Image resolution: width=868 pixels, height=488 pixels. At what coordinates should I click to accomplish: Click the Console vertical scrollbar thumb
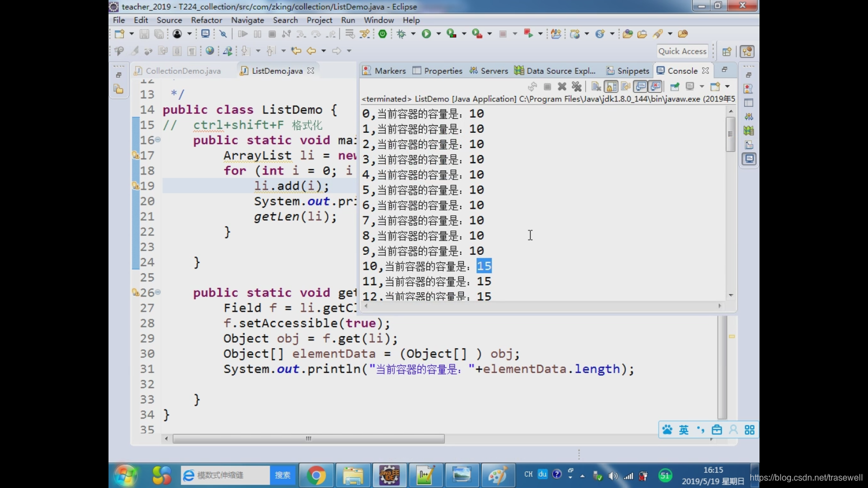point(730,133)
